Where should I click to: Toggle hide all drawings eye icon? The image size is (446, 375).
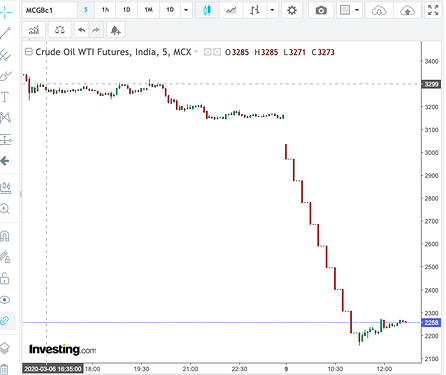tap(5, 300)
